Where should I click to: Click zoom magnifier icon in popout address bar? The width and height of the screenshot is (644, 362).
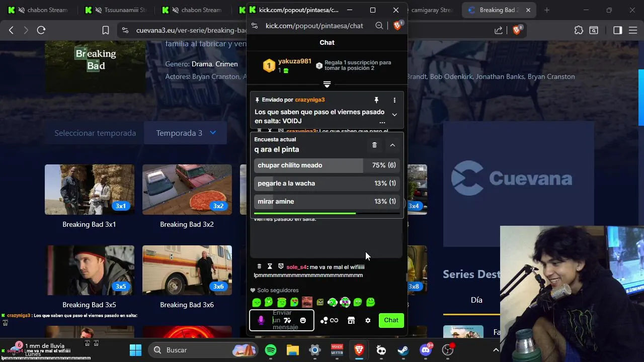[x=379, y=26]
